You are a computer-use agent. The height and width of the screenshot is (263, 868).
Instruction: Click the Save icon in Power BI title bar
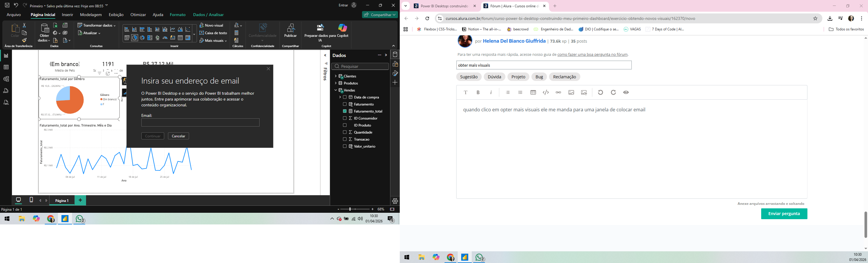(x=7, y=5)
